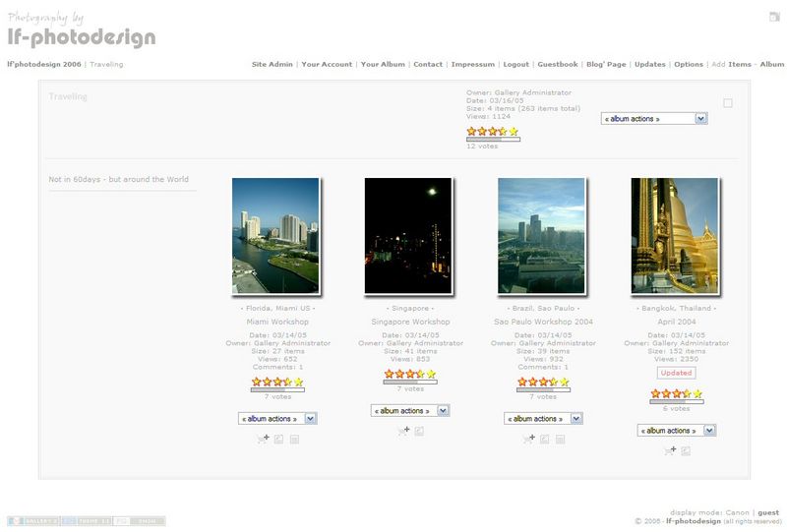The width and height of the screenshot is (787, 532).
Task: Click the Theme badge in footer
Action: [x=87, y=521]
